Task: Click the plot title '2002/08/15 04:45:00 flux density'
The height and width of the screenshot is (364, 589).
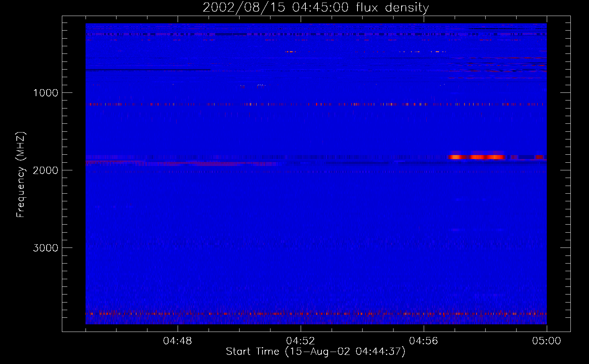Action: point(316,8)
